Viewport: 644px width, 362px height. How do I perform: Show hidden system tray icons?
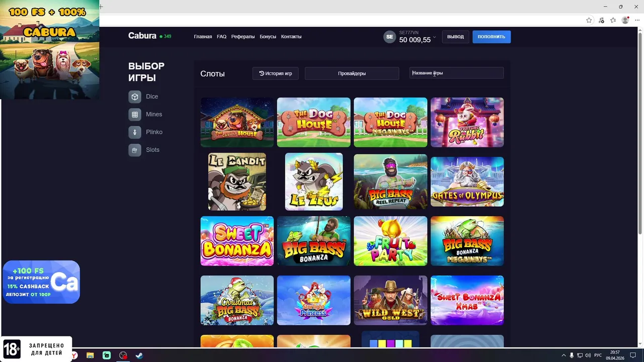coord(563,355)
